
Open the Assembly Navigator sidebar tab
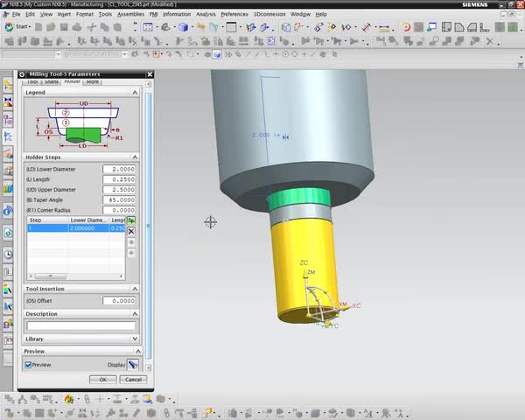(8, 85)
